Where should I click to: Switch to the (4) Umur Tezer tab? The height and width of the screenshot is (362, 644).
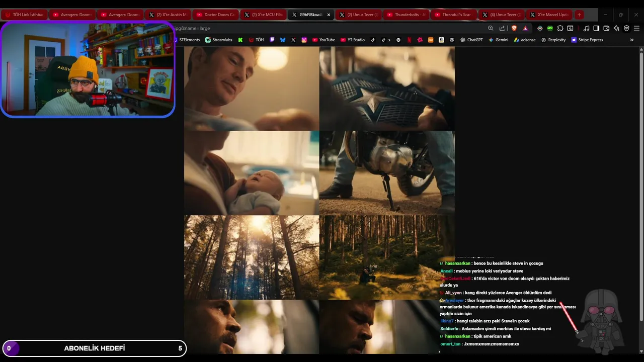[x=501, y=15]
